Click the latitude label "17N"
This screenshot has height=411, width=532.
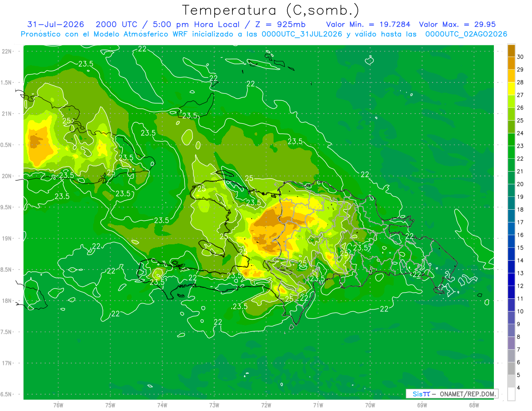click(7, 363)
